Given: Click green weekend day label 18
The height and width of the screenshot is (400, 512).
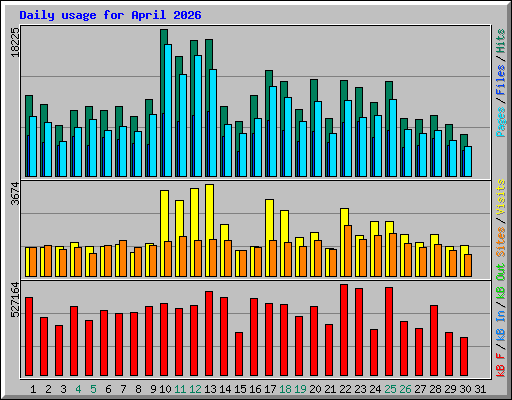Looking at the screenshot, I should 285,389.
